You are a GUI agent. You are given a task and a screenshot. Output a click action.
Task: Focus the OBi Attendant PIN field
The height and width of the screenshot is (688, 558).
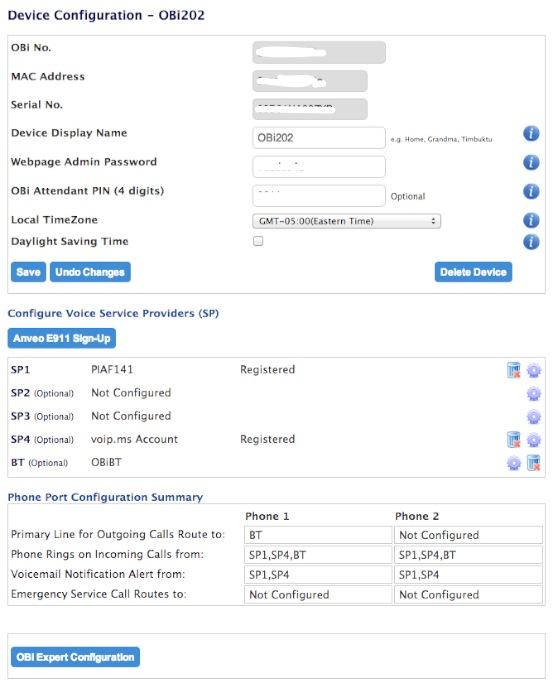[x=319, y=196]
